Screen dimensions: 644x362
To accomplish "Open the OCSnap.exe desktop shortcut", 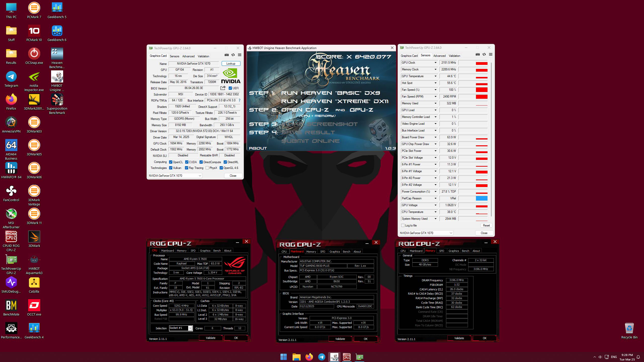I will pyautogui.click(x=34, y=56).
